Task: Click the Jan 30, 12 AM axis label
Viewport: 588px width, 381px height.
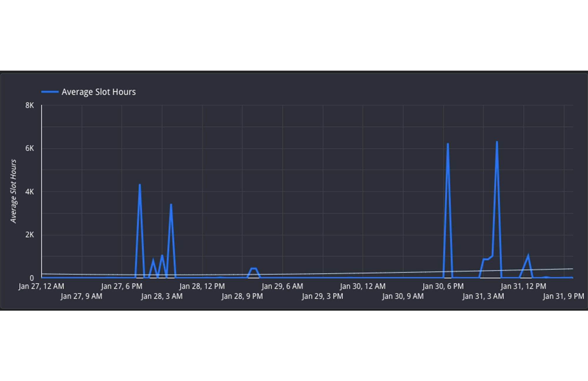Action: [363, 286]
